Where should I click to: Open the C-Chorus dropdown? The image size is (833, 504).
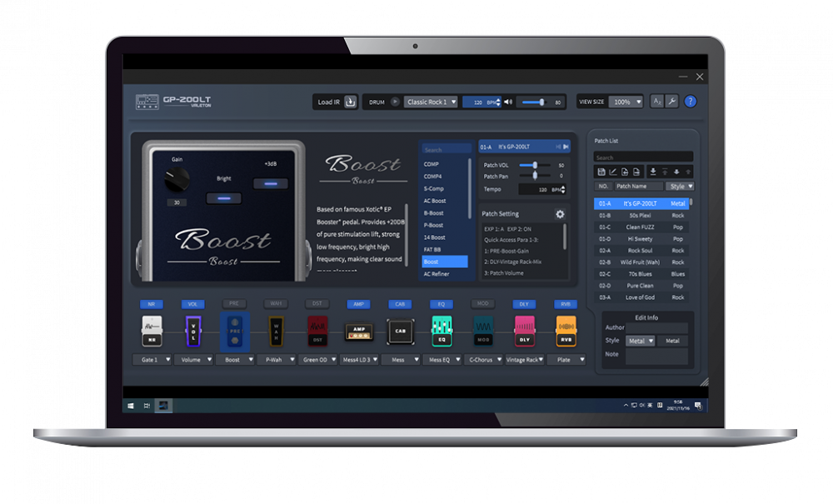tap(483, 360)
